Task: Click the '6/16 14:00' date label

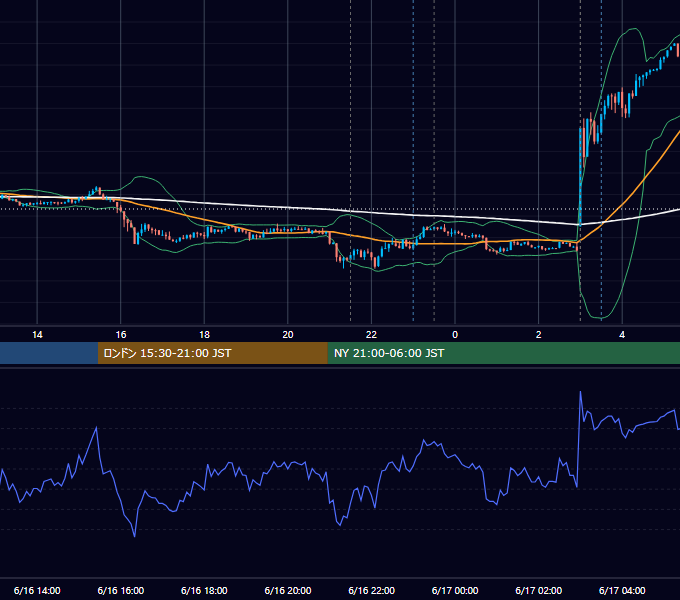Action: 37,590
